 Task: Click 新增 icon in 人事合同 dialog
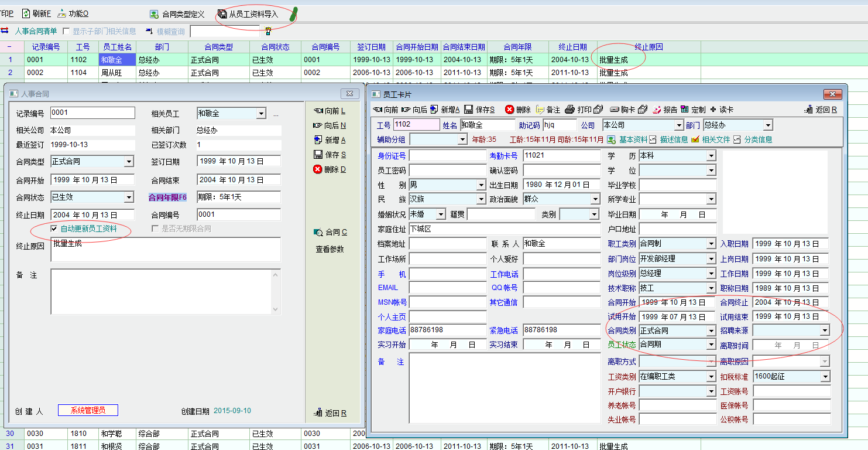(318, 140)
